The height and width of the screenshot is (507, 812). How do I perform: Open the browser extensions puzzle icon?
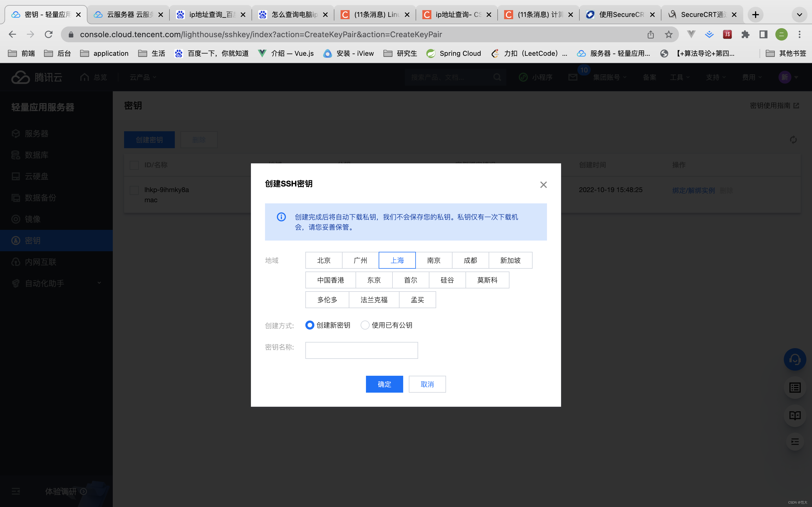point(745,34)
